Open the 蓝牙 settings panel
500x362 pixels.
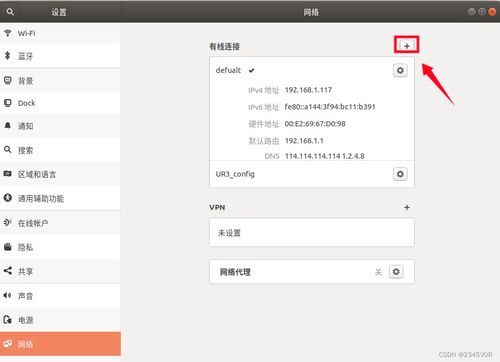pyautogui.click(x=60, y=56)
